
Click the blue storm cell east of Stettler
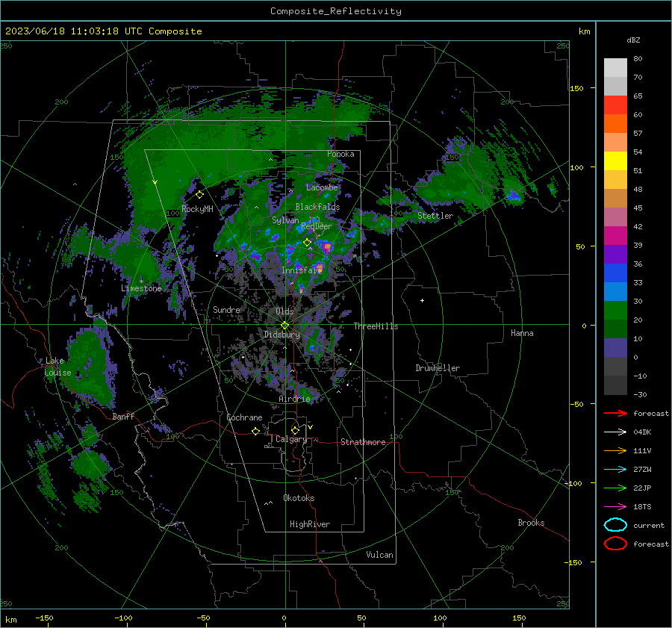513,196
